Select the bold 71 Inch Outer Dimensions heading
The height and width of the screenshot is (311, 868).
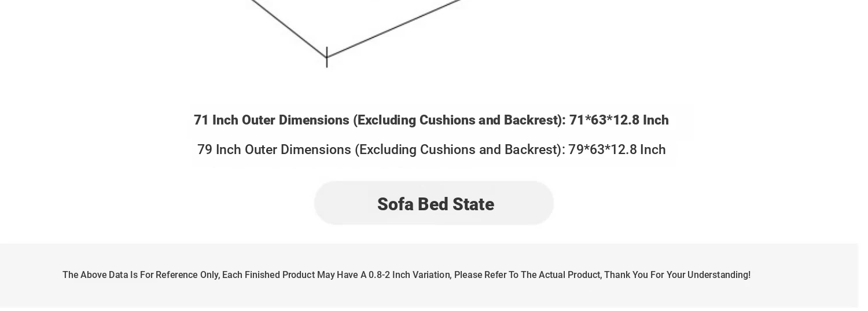click(431, 120)
